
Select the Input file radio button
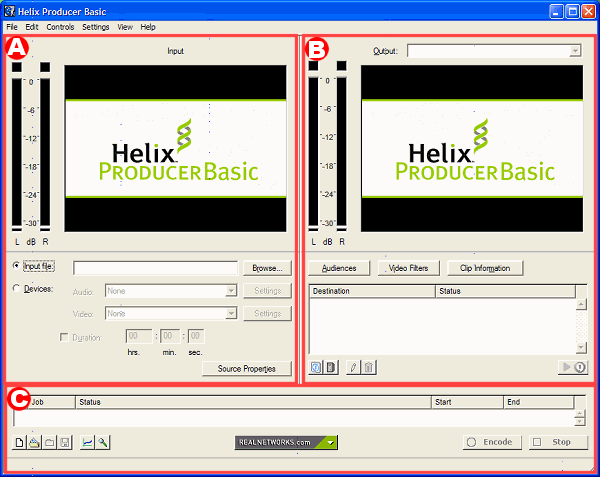click(16, 267)
